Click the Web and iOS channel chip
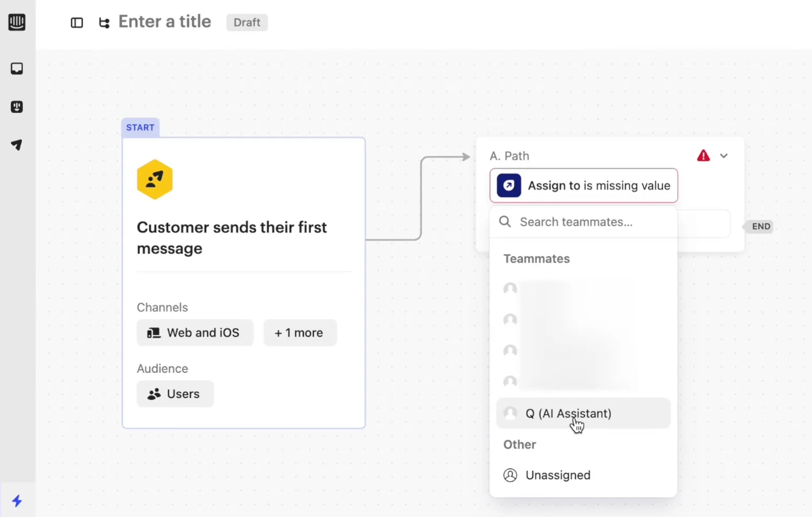Screen dimensions: 812x517 point(195,333)
